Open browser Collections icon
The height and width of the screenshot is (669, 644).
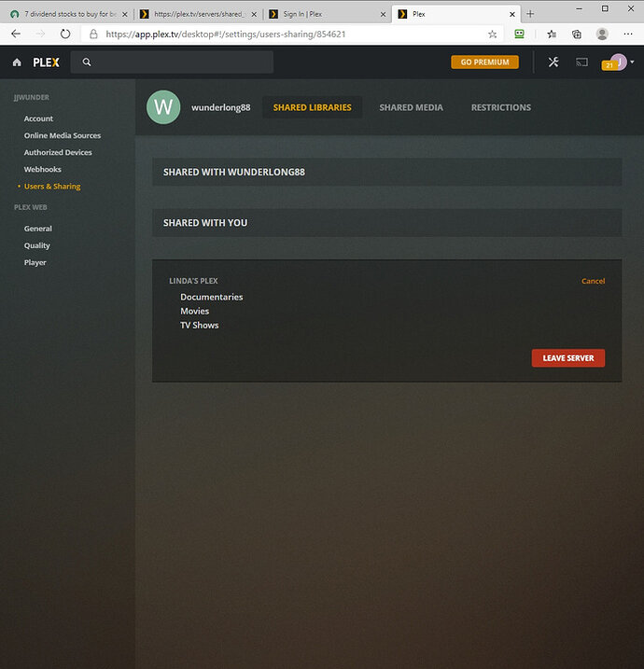click(x=577, y=35)
